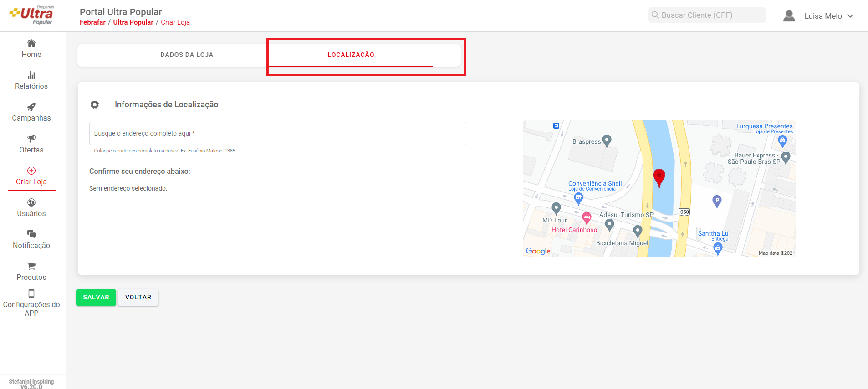
Task: Expand the Luisa Melo user dropdown arrow
Action: [850, 16]
